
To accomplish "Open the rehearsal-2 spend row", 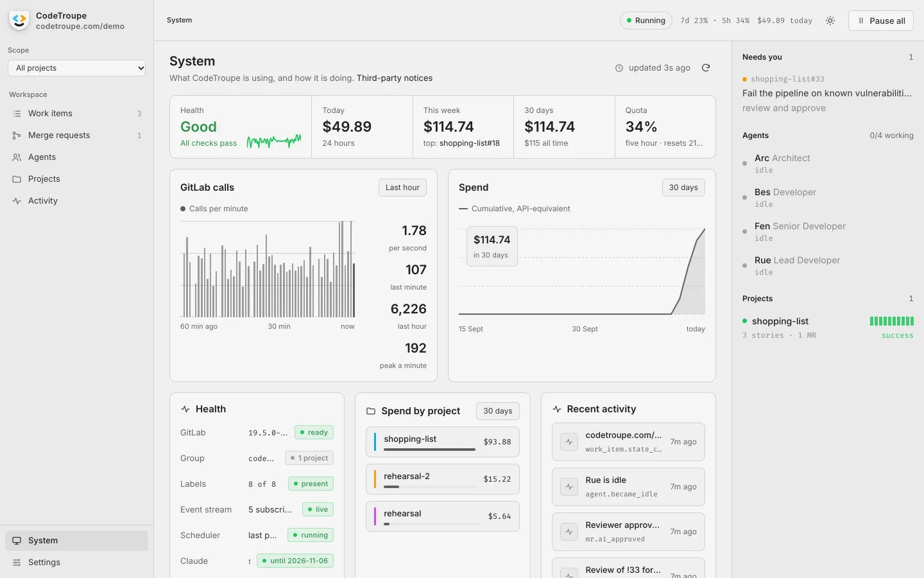I will coord(443,479).
